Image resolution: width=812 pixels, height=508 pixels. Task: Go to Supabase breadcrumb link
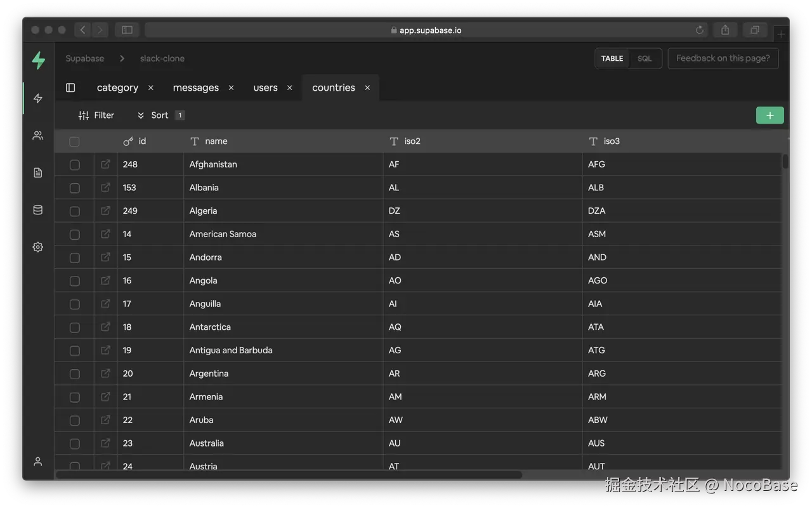click(x=84, y=58)
